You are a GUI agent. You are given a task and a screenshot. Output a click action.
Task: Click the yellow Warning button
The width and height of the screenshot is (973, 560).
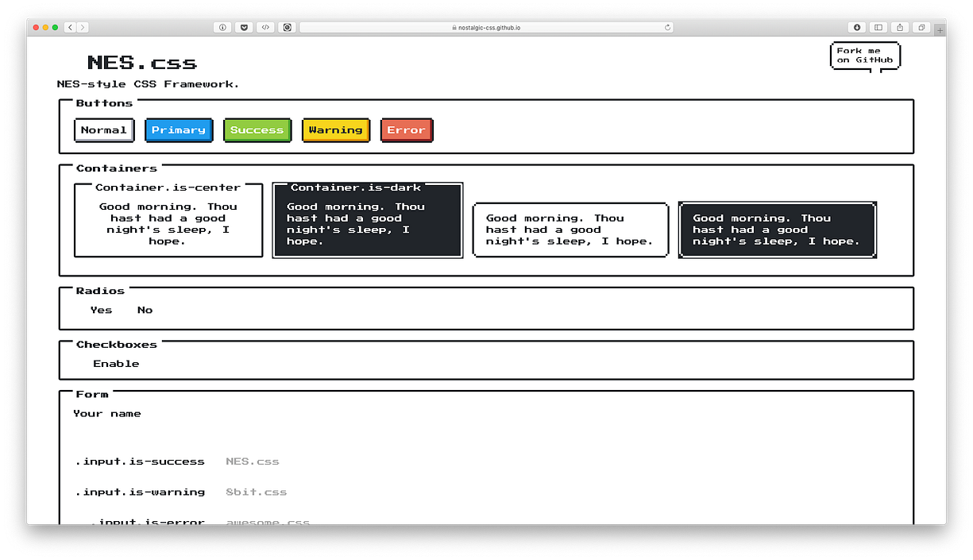[336, 130]
